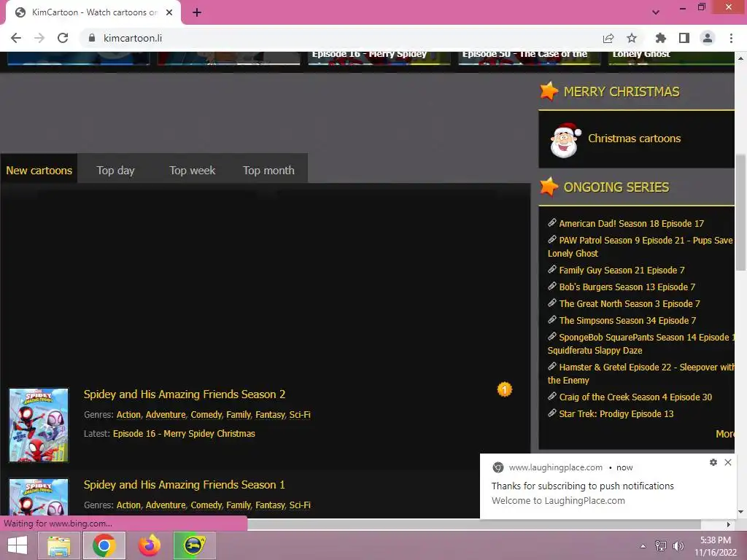747x560 pixels.
Task: Select Sci-Fi genre under Spidey Season 1
Action: tap(300, 505)
